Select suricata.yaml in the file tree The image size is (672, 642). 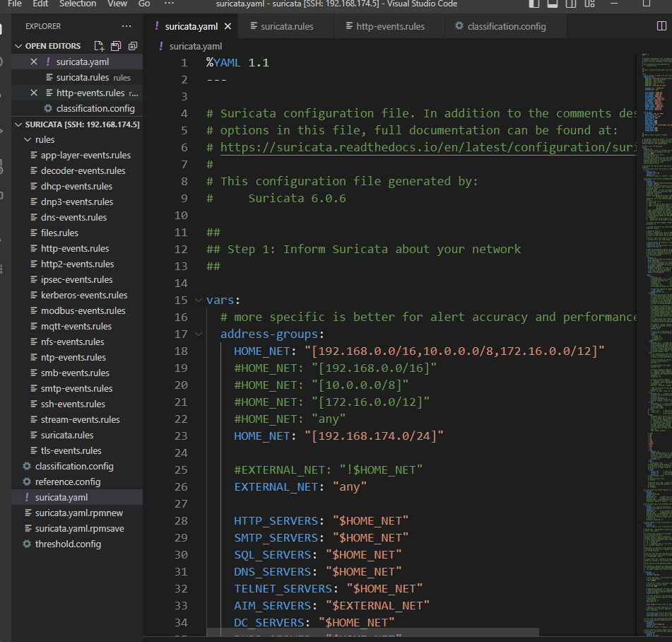pyautogui.click(x=77, y=498)
